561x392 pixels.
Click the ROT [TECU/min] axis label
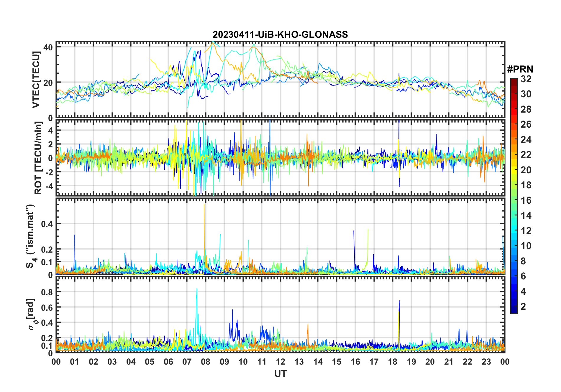(38, 158)
